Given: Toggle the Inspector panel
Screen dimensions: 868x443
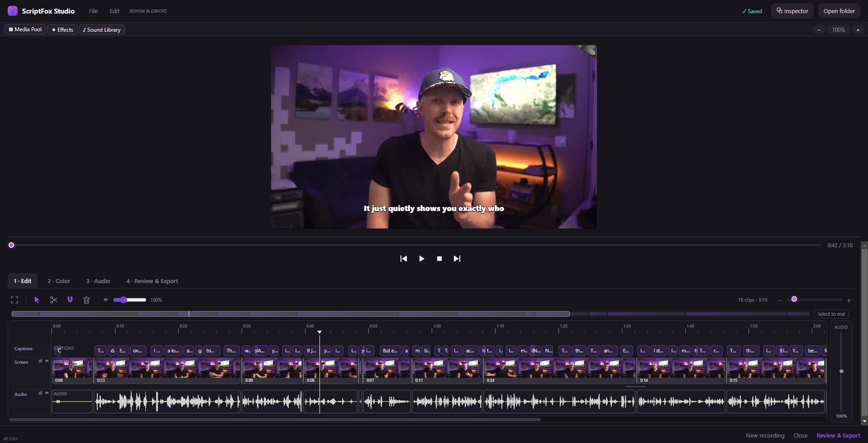Looking at the screenshot, I should (792, 11).
